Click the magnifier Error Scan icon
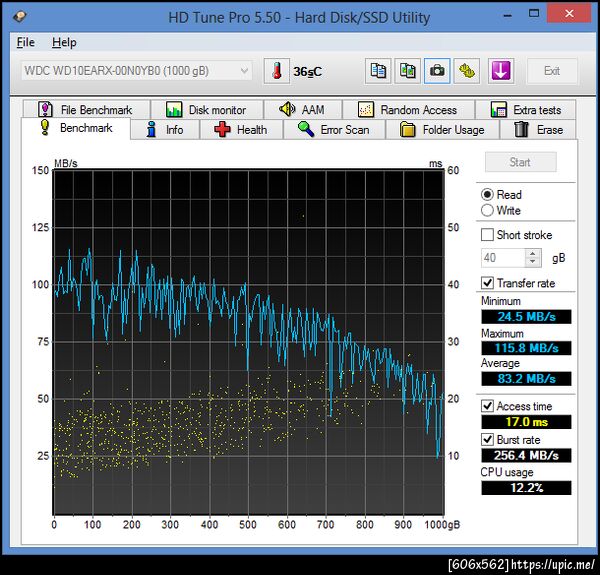600x575 pixels. tap(306, 129)
